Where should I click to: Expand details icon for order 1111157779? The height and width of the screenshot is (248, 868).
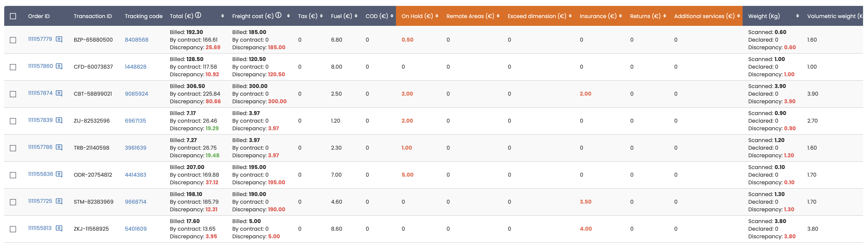59,39
